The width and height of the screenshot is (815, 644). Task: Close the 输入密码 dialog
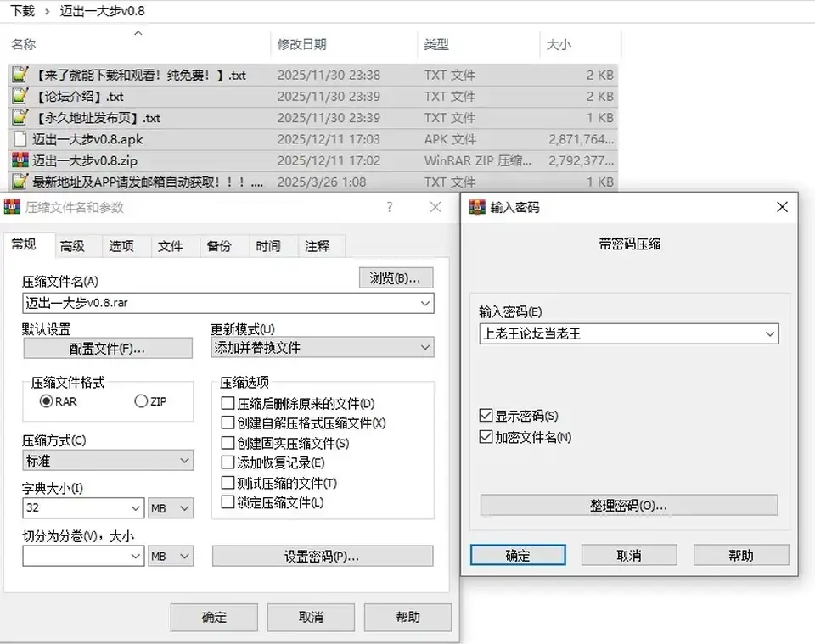782,207
